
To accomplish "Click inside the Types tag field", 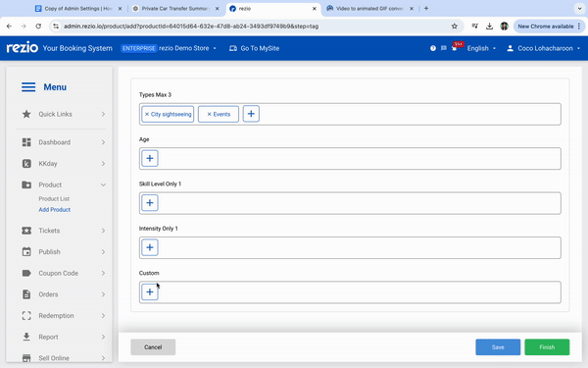I will click(350, 114).
